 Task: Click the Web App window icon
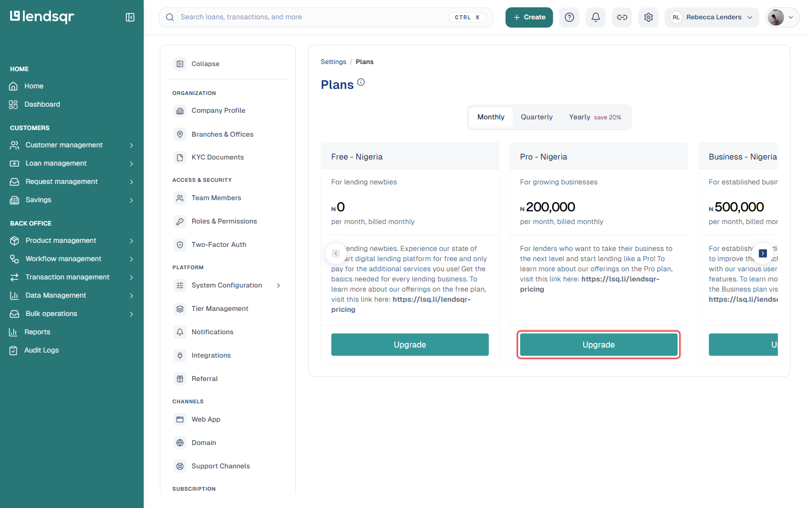tap(180, 420)
